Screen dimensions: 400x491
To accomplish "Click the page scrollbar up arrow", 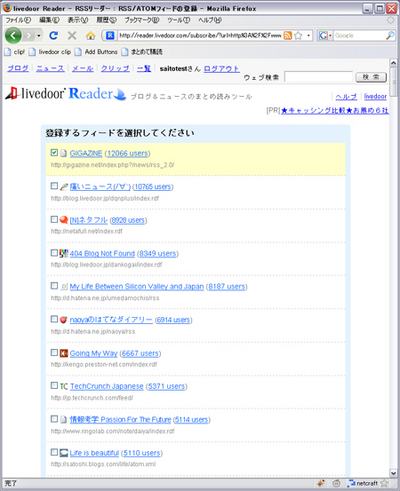I will (393, 63).
